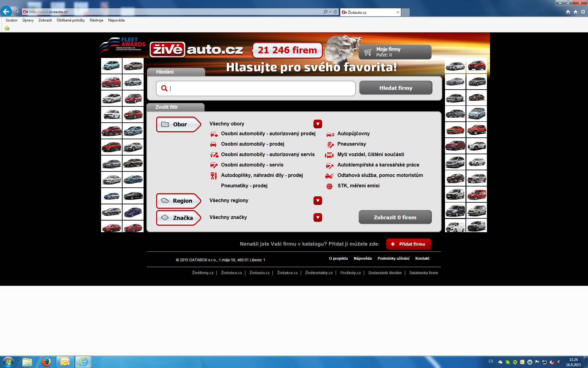The width and height of the screenshot is (588, 368).
Task: Open the Moje firmy panel
Action: [x=395, y=52]
